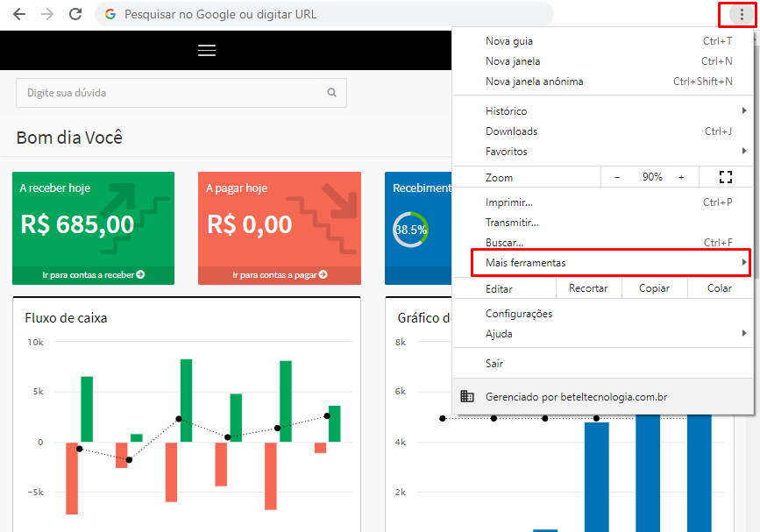
Task: Decrease zoom with the minus button
Action: [x=617, y=177]
